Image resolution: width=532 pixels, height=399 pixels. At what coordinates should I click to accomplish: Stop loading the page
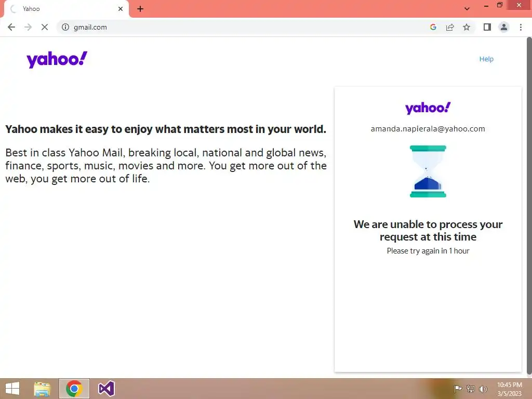coord(45,27)
